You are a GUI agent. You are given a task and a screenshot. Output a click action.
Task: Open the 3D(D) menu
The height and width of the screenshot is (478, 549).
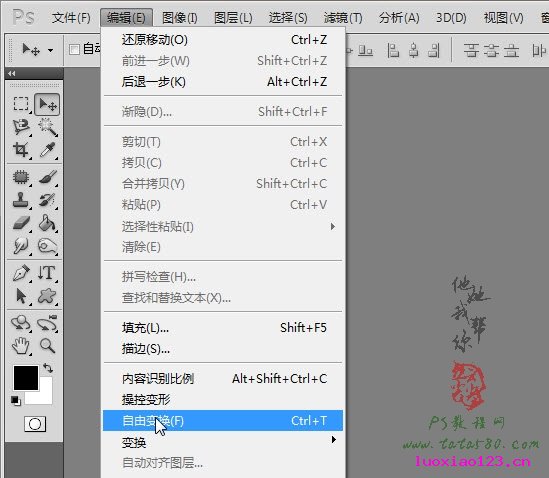pos(451,18)
